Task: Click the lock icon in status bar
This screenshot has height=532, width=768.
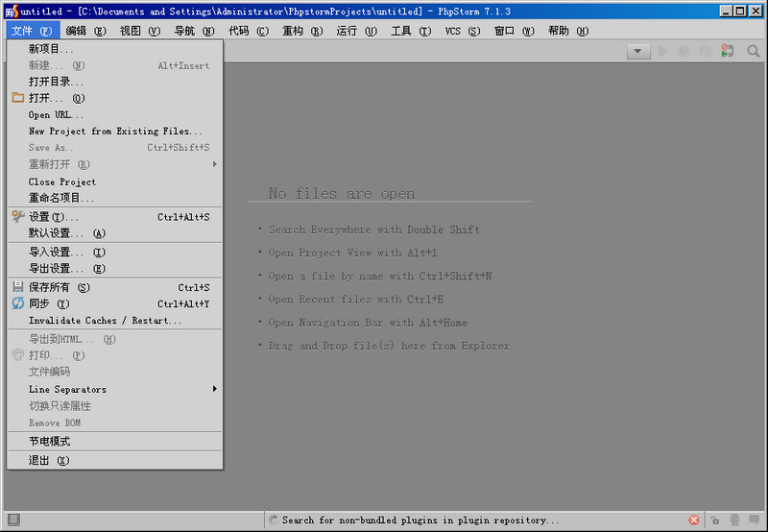Action: (715, 520)
